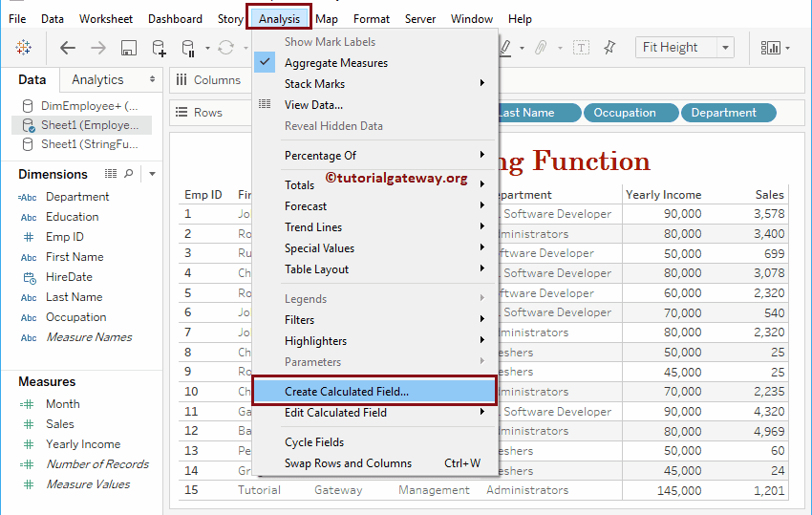The image size is (812, 515).
Task: Expand the Edit Calculated Field submenu
Action: pos(482,412)
